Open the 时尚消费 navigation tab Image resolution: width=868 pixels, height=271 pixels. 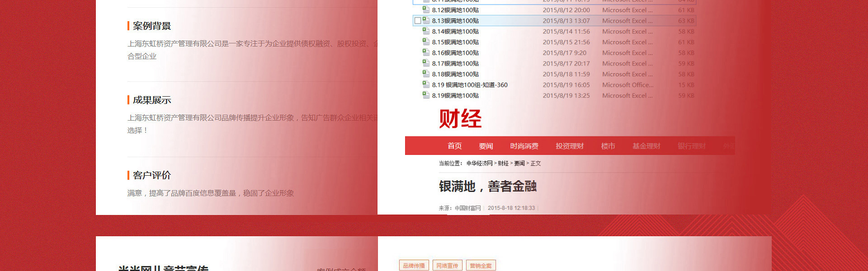point(524,146)
